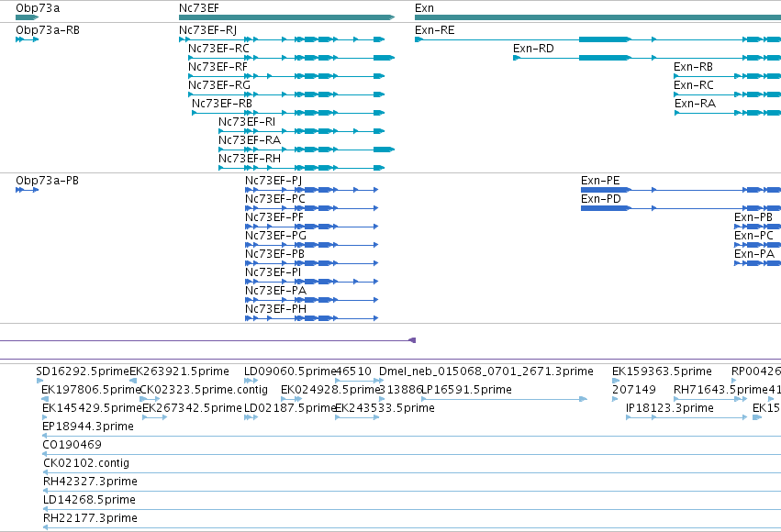This screenshot has width=781, height=532.
Task: Click the EK024928.5prime EST label
Action: pyautogui.click(x=330, y=390)
